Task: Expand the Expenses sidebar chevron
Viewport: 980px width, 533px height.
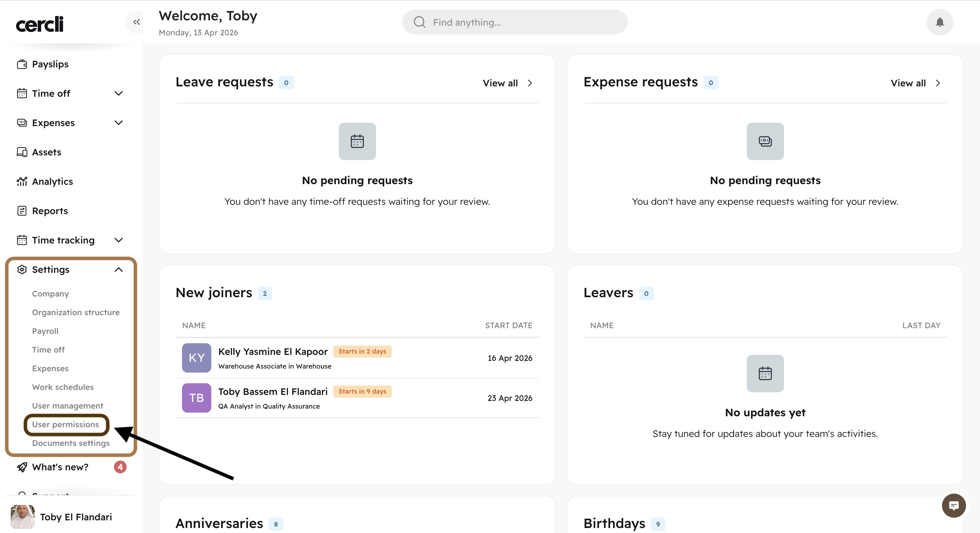Action: tap(118, 123)
